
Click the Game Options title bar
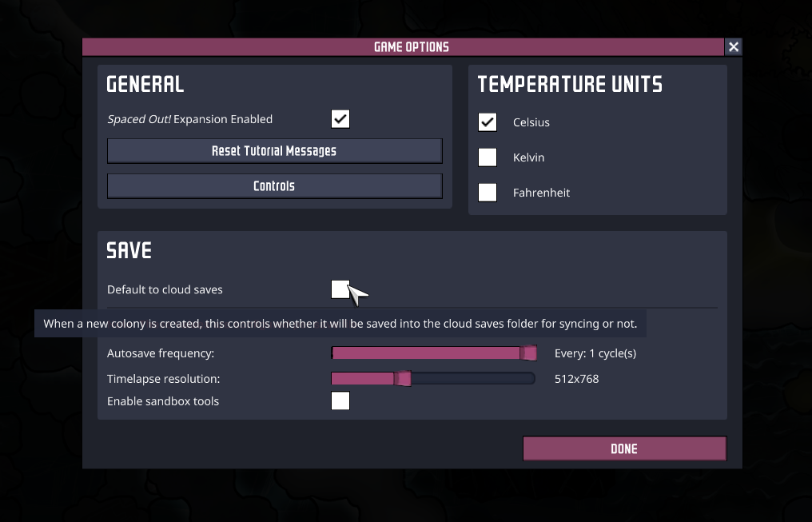(x=411, y=47)
